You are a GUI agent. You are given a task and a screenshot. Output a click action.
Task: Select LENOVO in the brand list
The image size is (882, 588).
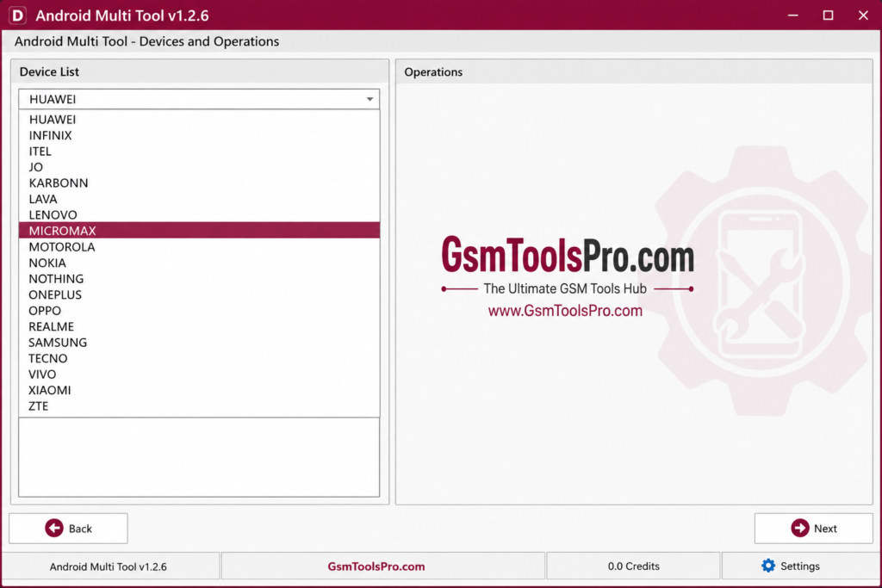pyautogui.click(x=199, y=214)
